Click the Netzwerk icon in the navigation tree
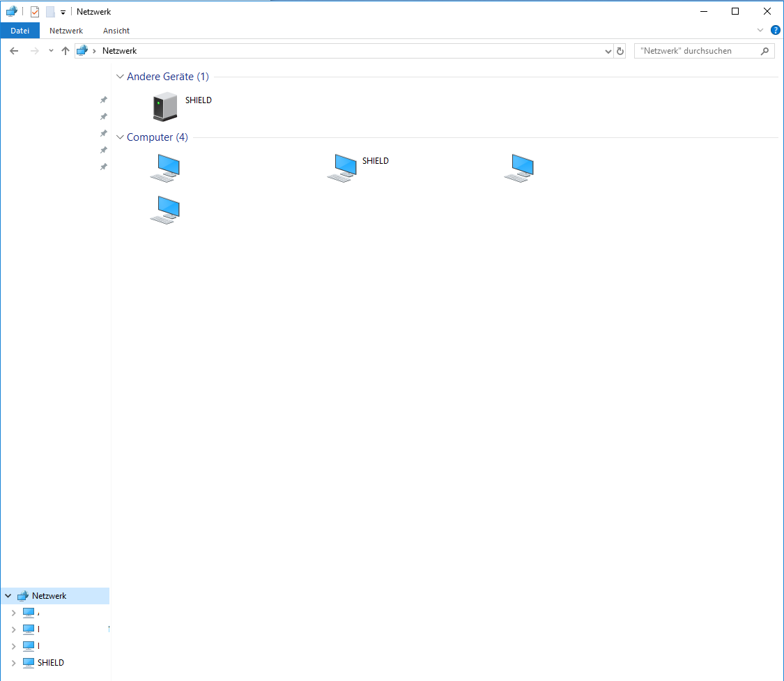The image size is (784, 681). click(23, 595)
